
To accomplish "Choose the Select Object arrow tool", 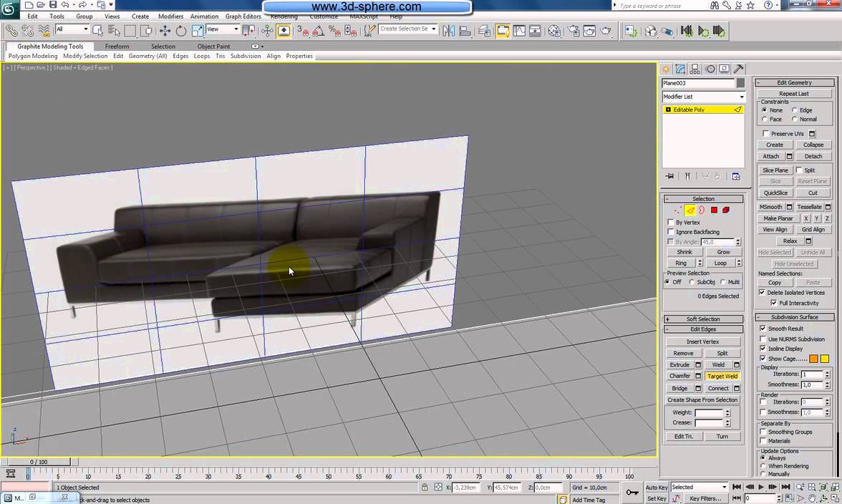I will point(97,31).
